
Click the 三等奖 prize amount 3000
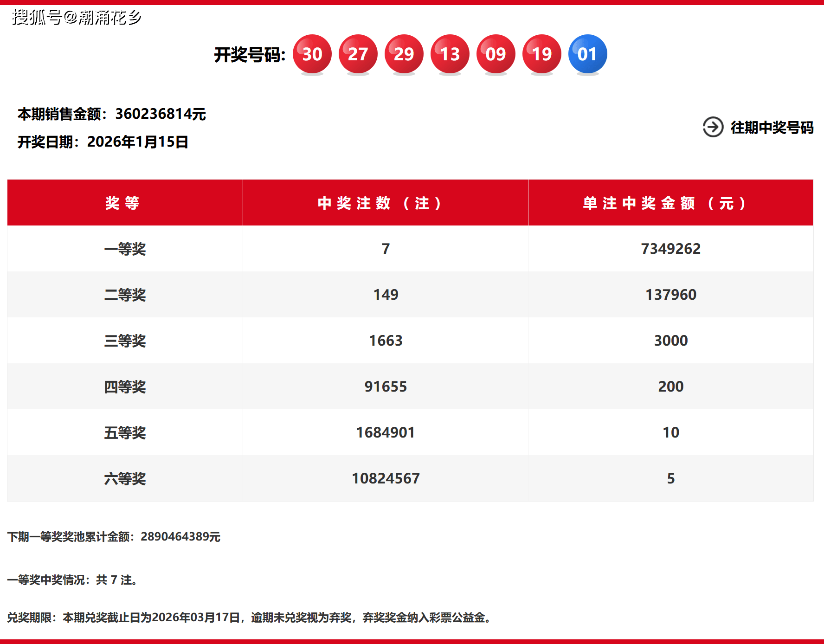point(670,341)
